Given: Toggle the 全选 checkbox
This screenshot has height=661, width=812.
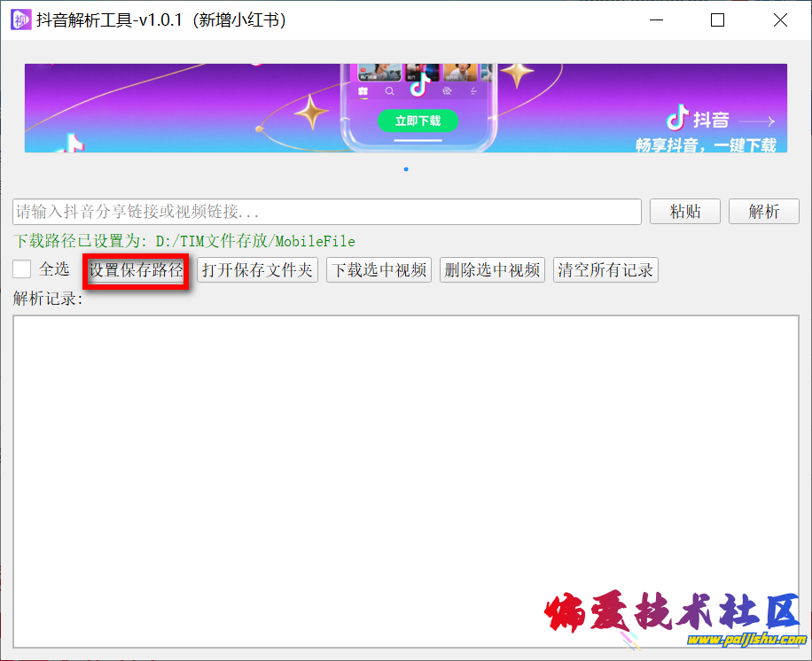Looking at the screenshot, I should pos(22,269).
